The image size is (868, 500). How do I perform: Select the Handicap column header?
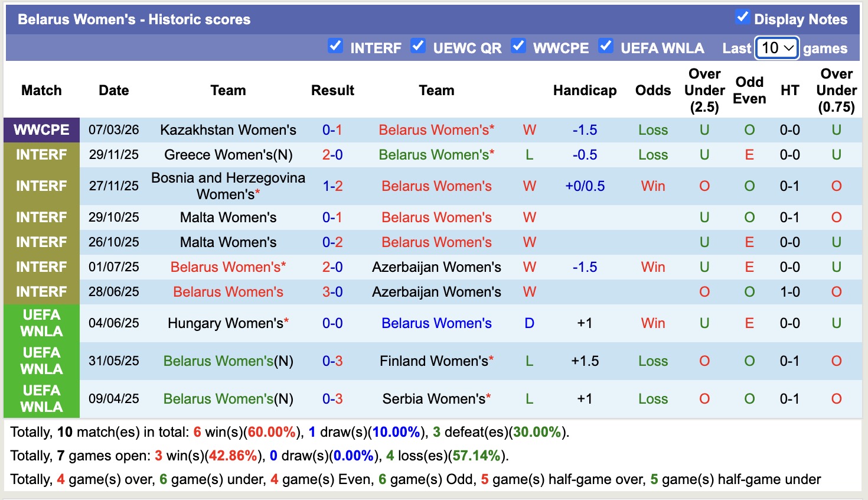[x=585, y=90]
